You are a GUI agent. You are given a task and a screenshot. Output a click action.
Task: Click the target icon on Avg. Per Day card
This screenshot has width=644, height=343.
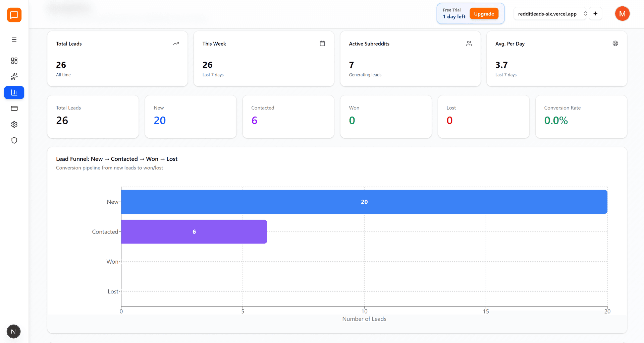[615, 43]
